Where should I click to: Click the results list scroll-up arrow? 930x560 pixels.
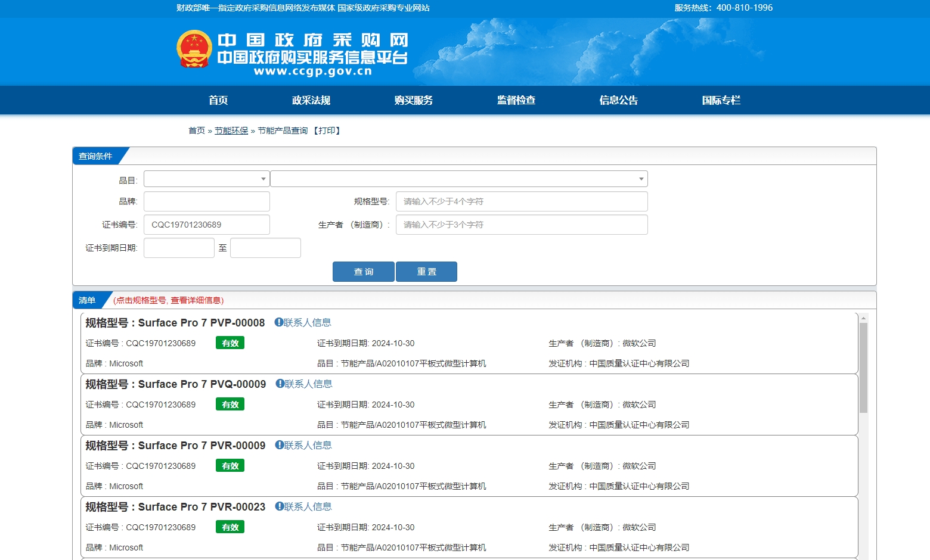point(863,318)
